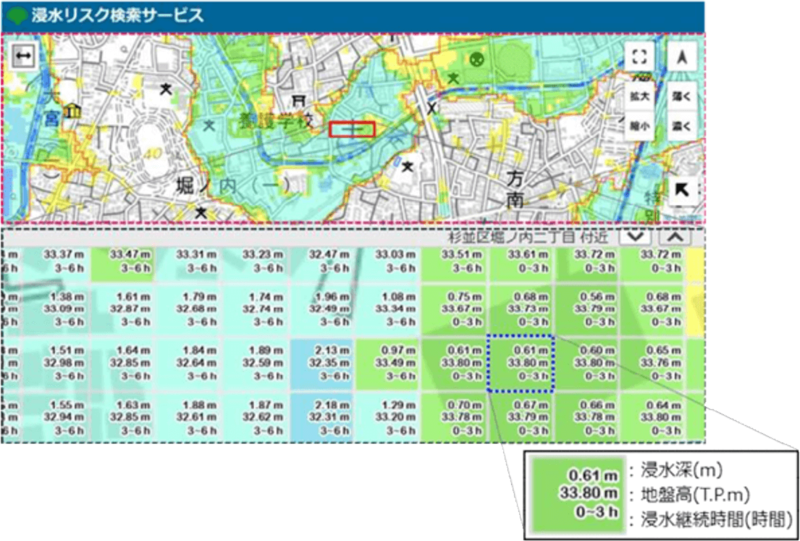
Task: Click the fullscreen map icon
Action: [640, 57]
